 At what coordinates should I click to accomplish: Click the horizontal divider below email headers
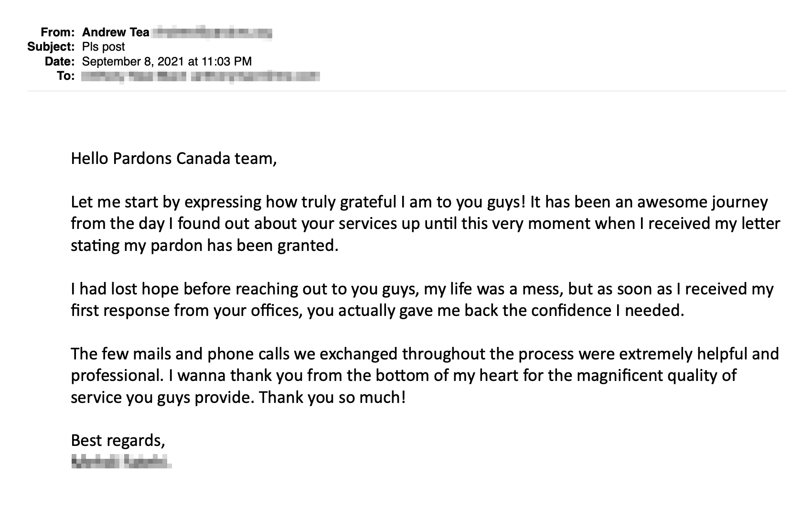click(x=406, y=91)
